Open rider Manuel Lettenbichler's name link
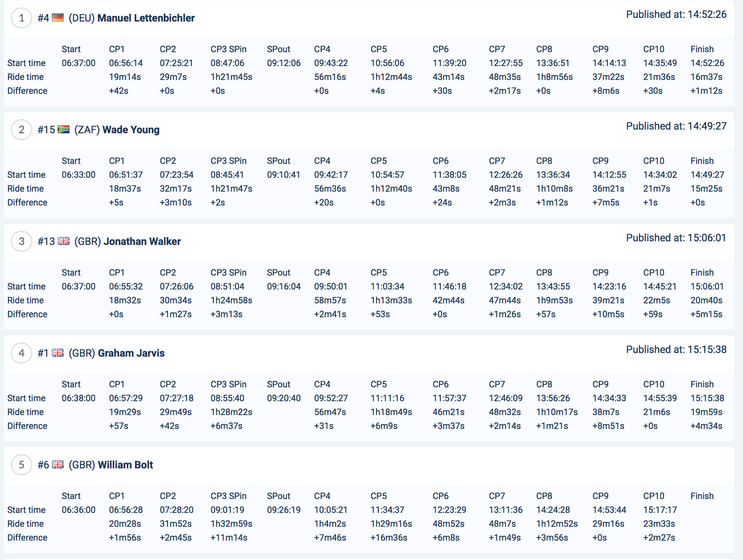Screen dimensions: 743x560 [146, 18]
